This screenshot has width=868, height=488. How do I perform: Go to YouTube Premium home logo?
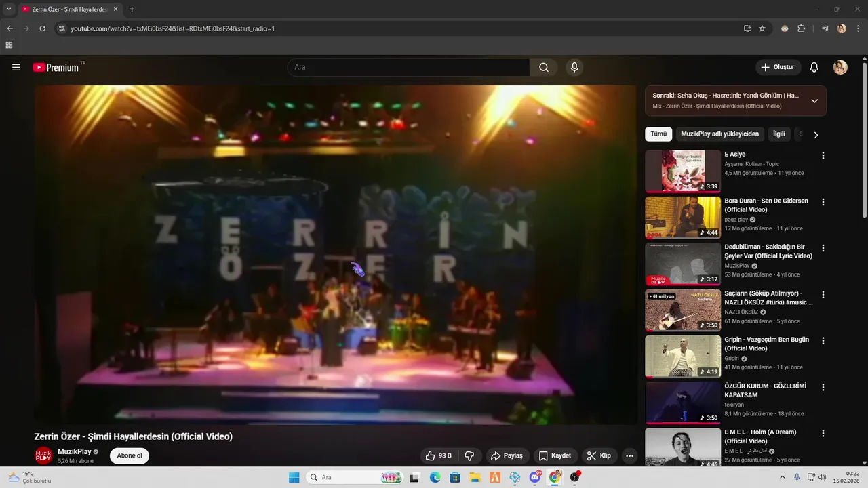56,67
